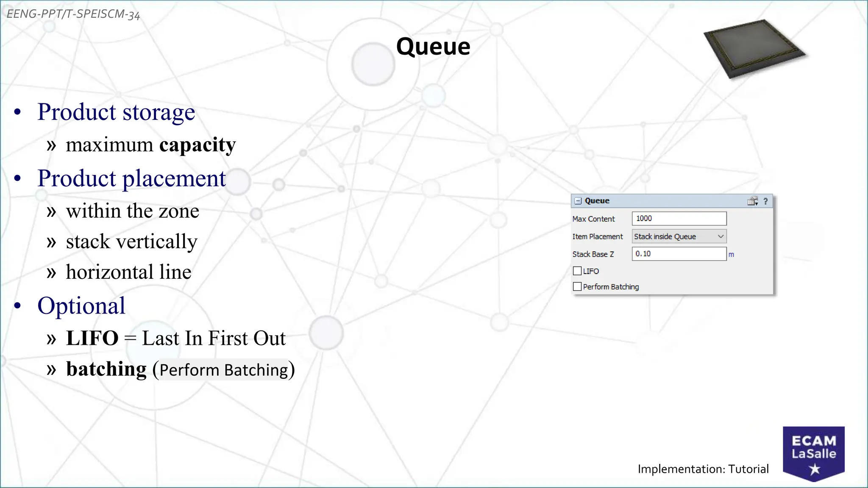This screenshot has height=488, width=868.
Task: Click the highlighted 'Perform Batching' slide text
Action: (224, 370)
